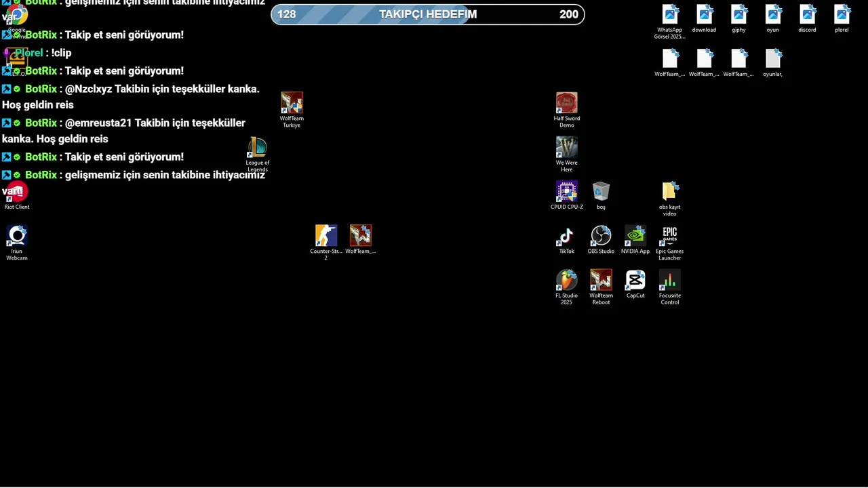Viewport: 868px width, 488px height.
Task: Open the Google Chrome desktop shortcut
Action: click(17, 18)
